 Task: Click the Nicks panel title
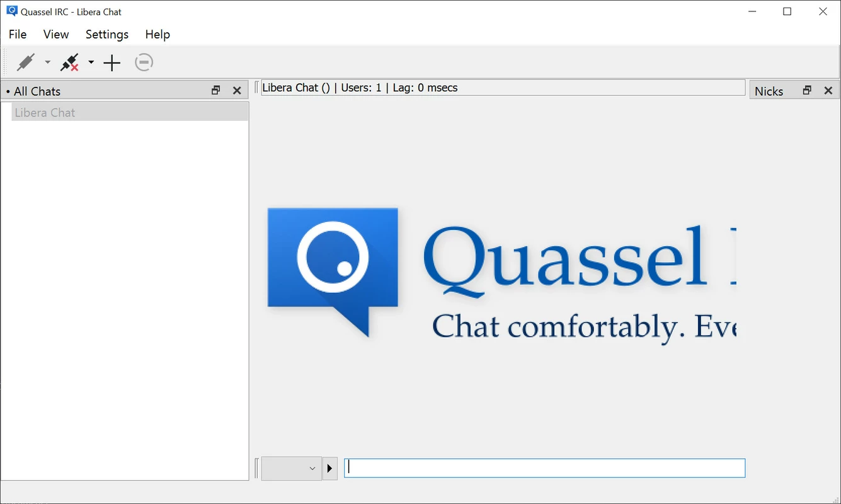click(x=769, y=91)
